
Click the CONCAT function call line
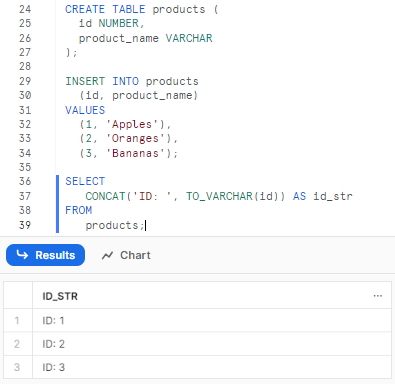click(219, 196)
